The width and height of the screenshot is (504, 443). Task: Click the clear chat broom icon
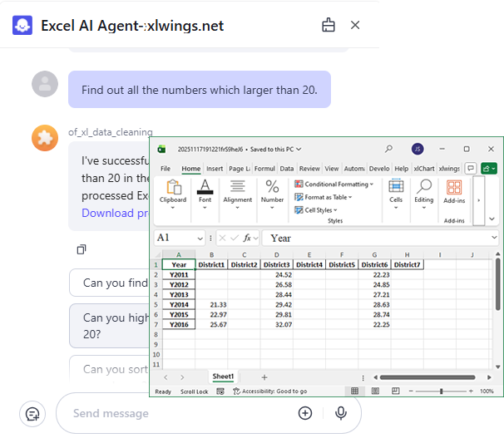pos(329,25)
